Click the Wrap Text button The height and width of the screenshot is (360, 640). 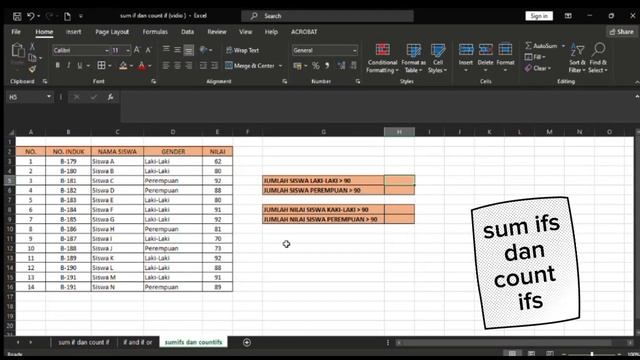coord(242,50)
